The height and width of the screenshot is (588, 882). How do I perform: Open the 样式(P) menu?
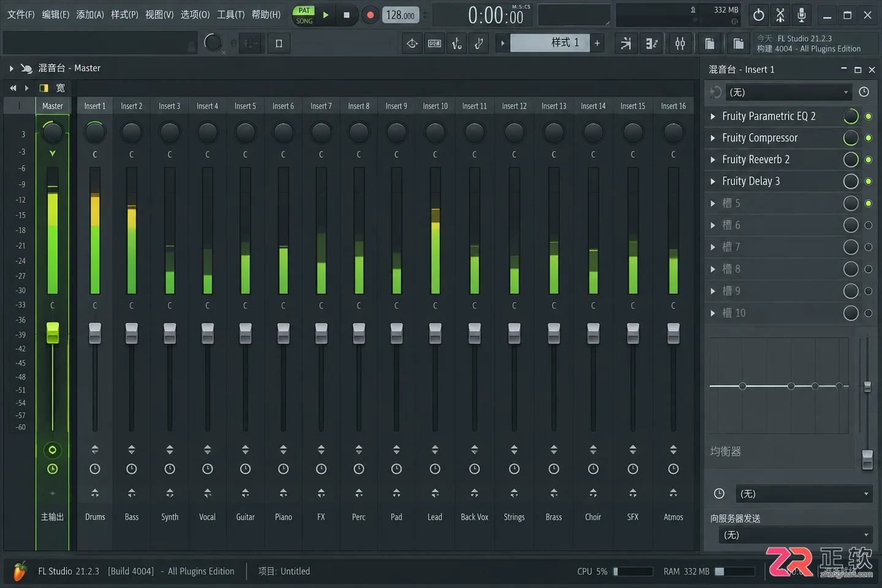[124, 14]
